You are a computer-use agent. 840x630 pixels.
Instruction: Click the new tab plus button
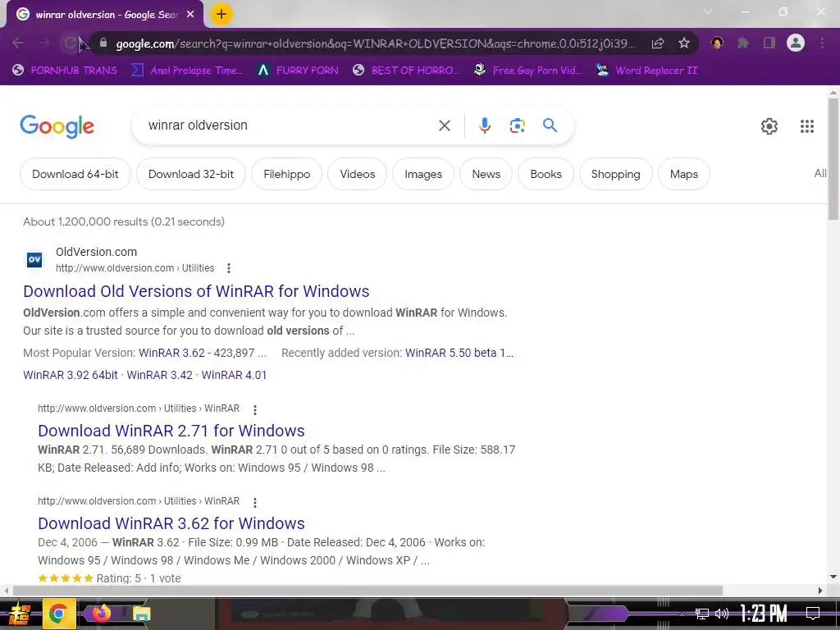pos(221,15)
